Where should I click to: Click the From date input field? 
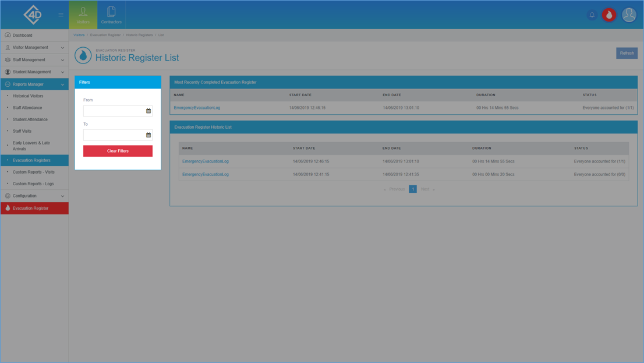(x=118, y=111)
